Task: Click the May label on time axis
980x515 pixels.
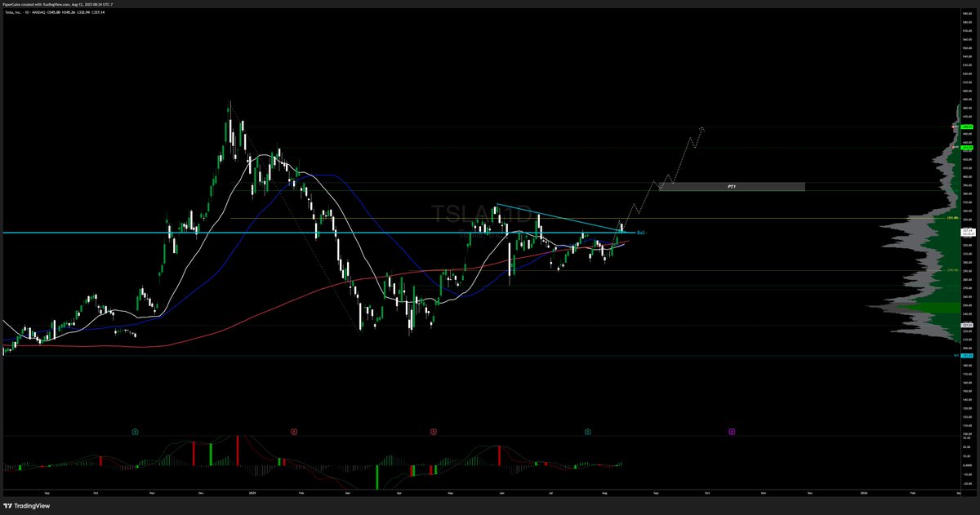Action: (x=451, y=494)
